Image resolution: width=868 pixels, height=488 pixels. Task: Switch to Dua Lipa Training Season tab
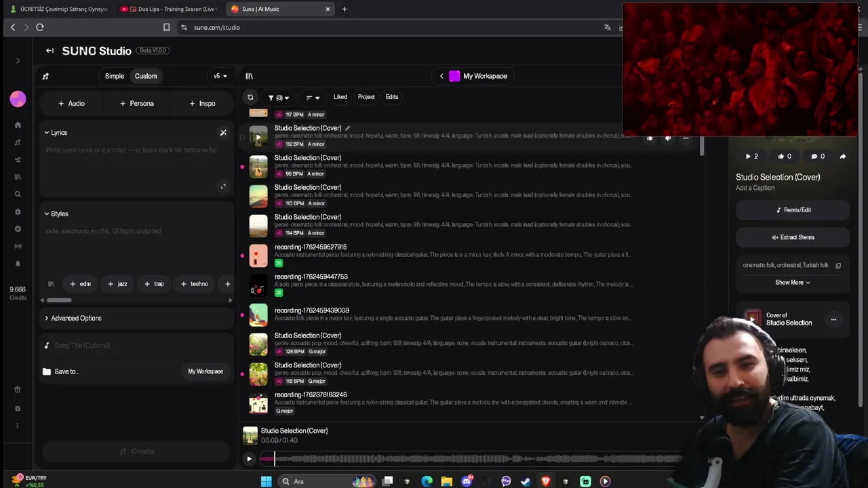point(168,9)
